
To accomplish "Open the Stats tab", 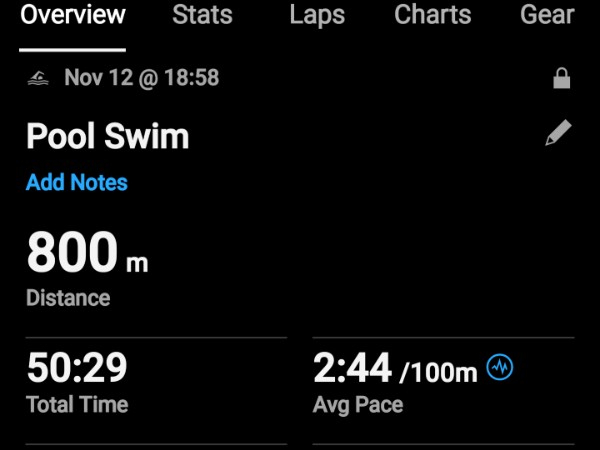I will pos(202,16).
